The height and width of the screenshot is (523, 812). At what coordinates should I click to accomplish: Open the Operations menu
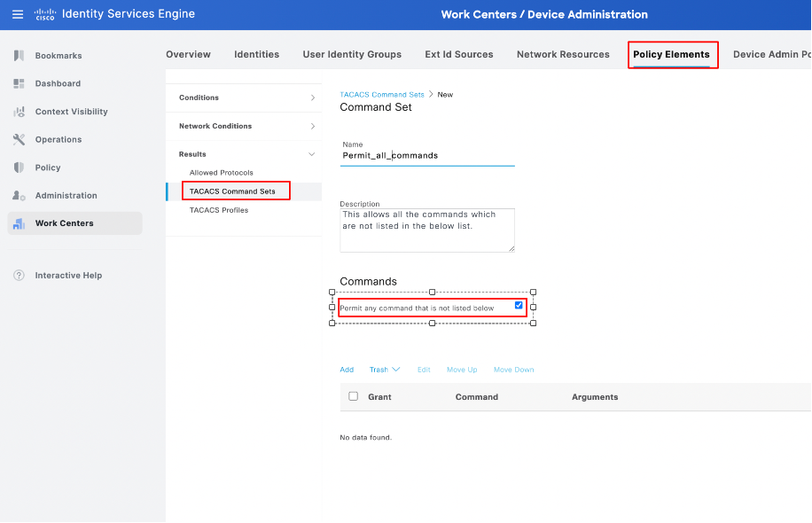point(59,139)
